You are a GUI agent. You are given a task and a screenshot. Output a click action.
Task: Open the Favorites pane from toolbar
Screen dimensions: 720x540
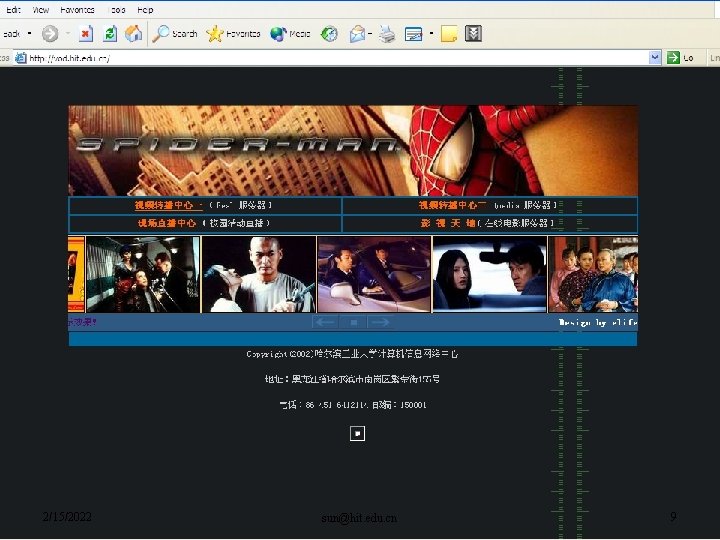[x=233, y=34]
